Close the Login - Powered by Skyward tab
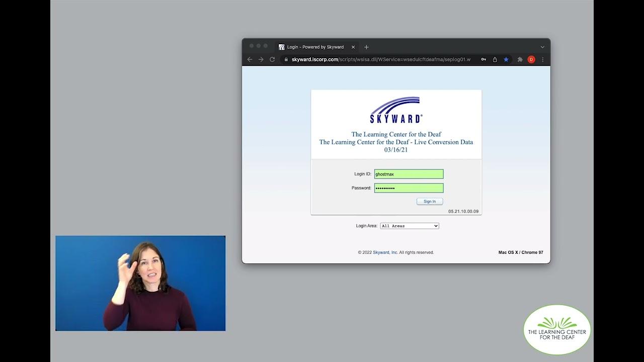This screenshot has width=644, height=362. point(353,47)
